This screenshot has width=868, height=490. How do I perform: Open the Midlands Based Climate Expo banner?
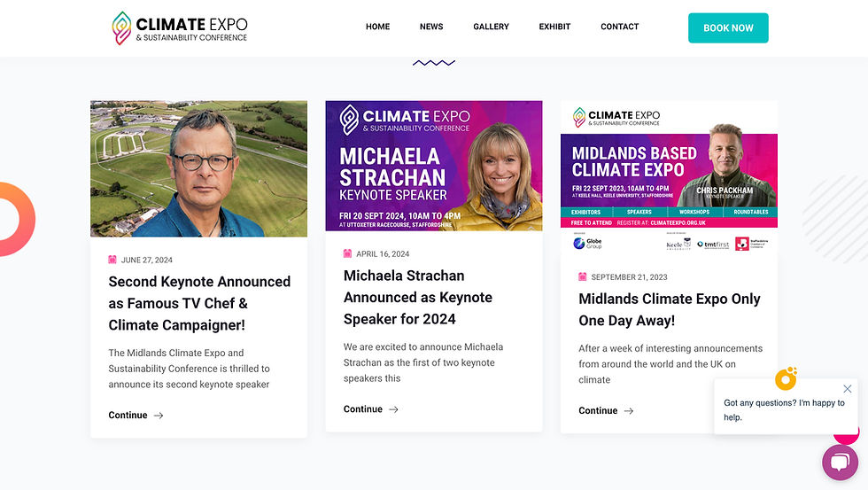click(669, 177)
